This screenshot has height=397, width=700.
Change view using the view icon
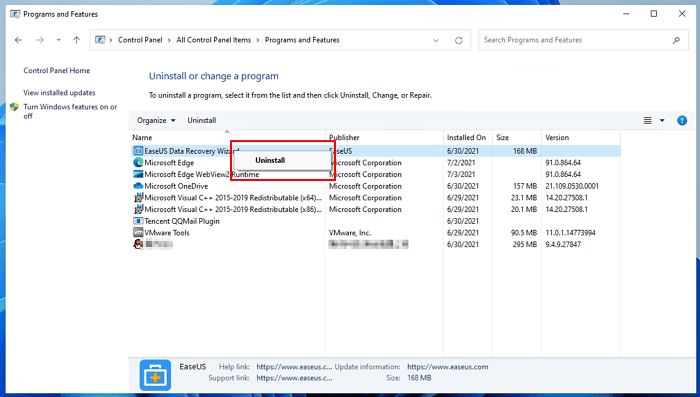[647, 121]
